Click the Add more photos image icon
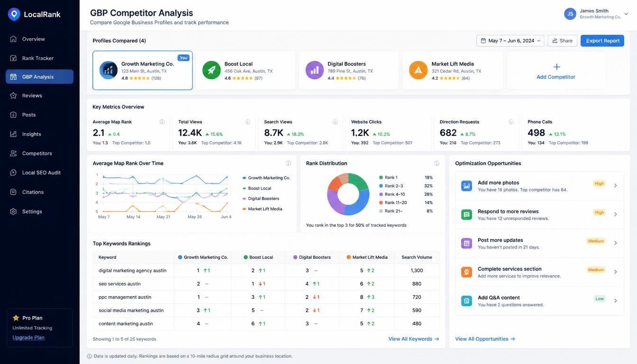637x364 pixels. (466, 186)
